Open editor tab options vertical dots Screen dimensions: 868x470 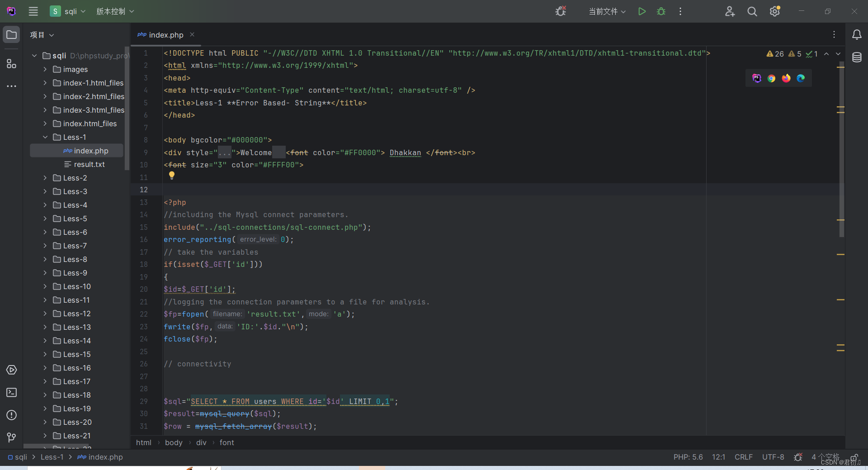834,35
